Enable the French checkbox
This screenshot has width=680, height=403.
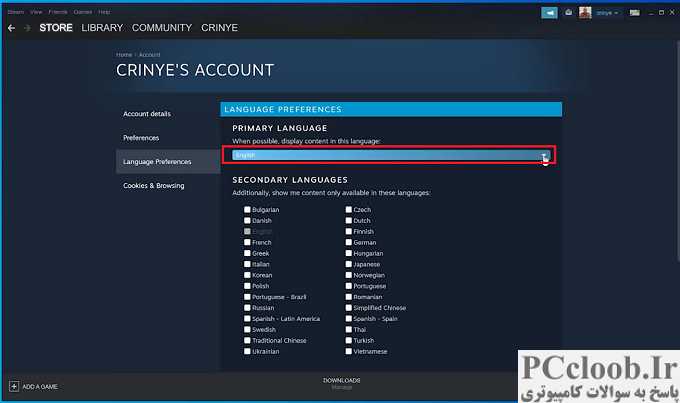tap(247, 242)
